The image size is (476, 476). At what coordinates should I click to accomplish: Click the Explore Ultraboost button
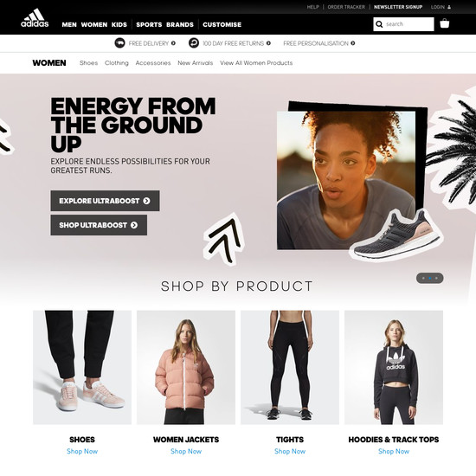tap(105, 201)
